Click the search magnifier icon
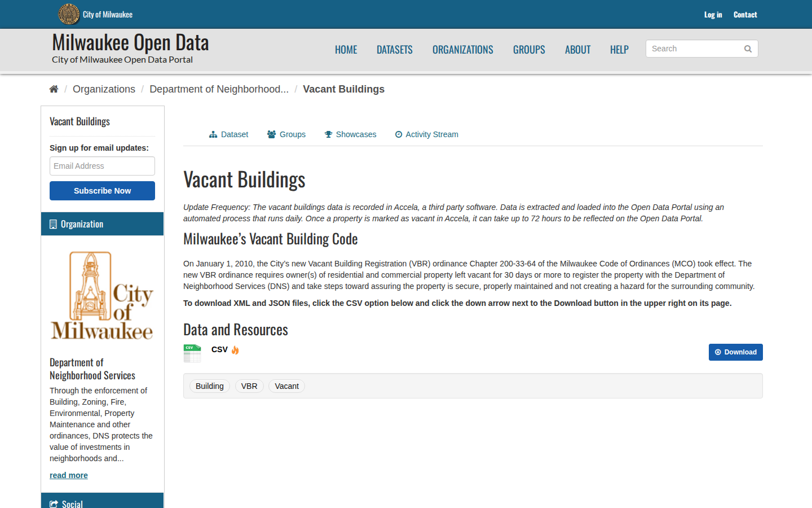 tap(748, 49)
